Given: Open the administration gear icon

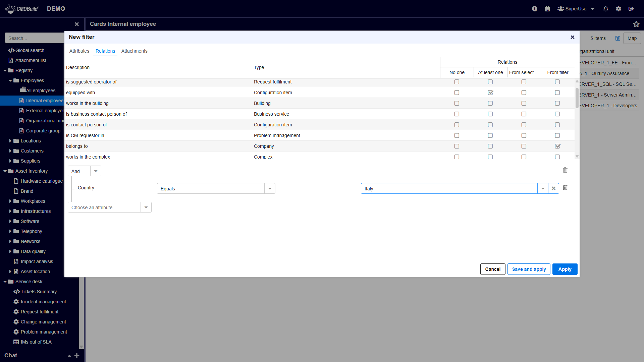Looking at the screenshot, I should (619, 9).
